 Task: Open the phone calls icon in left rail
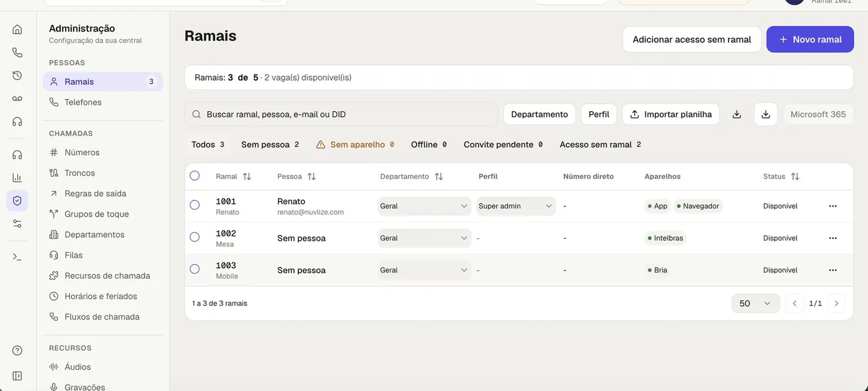(x=17, y=52)
